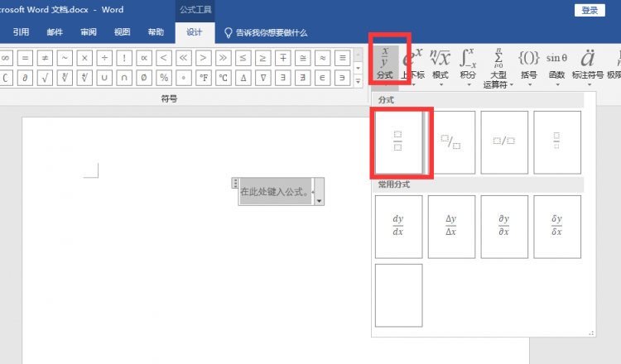Insert the greater-than-or-equal (≥) symbol
The width and height of the screenshot is (621, 364).
[262, 58]
